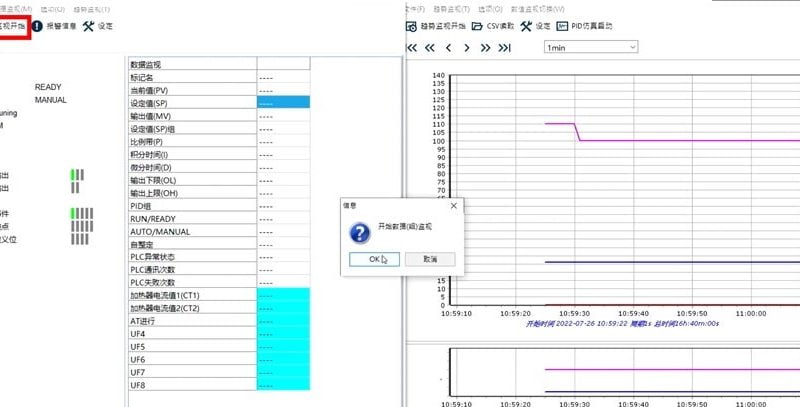
Task: Click the CSV读取 folder icon
Action: click(x=478, y=27)
